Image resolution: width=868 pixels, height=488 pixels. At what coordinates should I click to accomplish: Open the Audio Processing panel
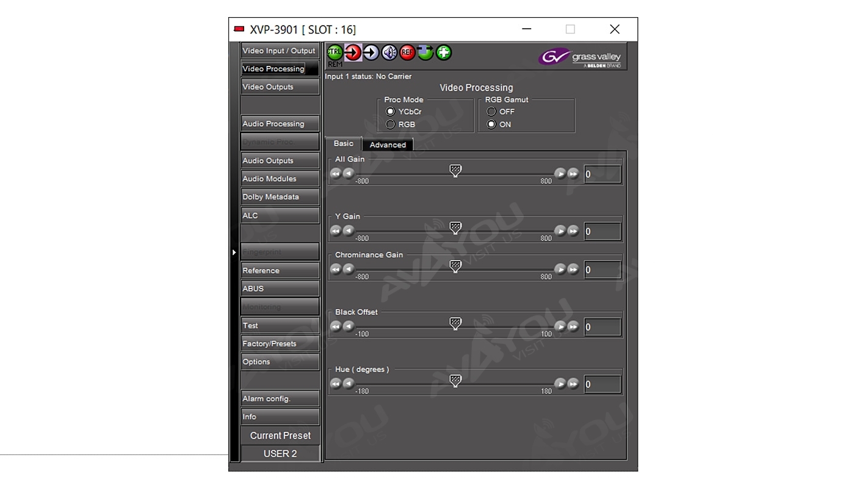pos(280,124)
